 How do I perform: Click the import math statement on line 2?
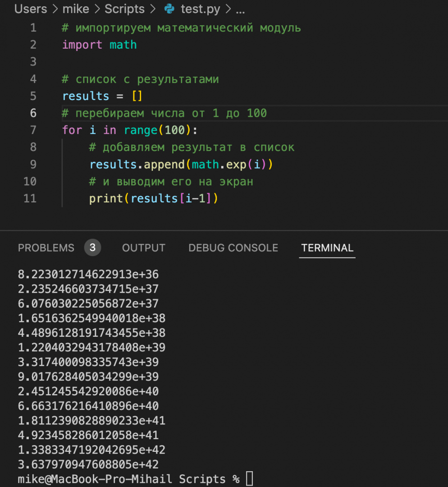coord(99,45)
